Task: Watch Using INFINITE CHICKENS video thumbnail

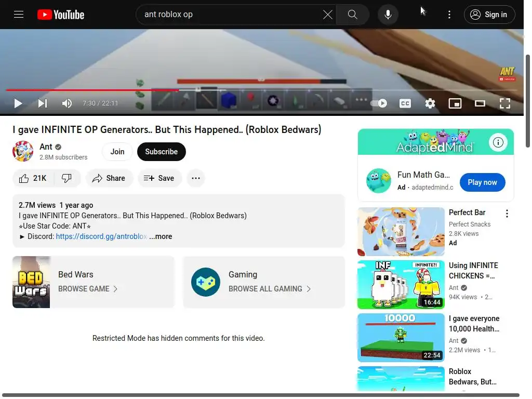Action: coord(401,285)
